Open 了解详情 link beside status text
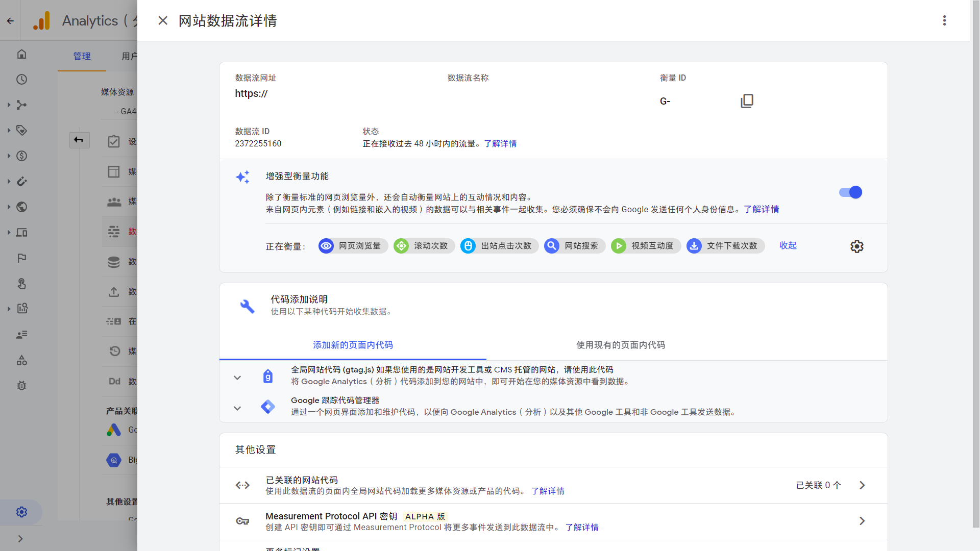Image resolution: width=980 pixels, height=551 pixels. [500, 144]
